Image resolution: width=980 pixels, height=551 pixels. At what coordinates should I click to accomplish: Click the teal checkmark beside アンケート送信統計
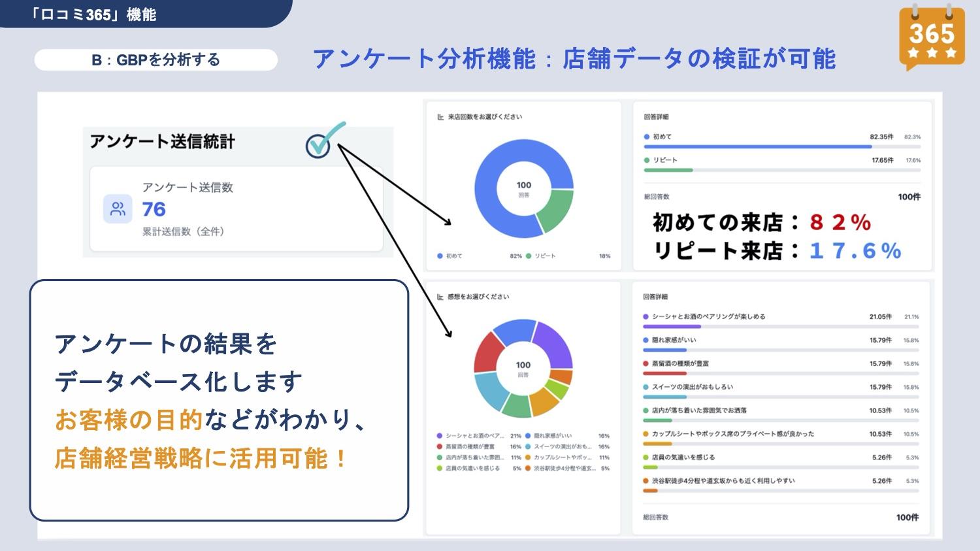click(323, 141)
